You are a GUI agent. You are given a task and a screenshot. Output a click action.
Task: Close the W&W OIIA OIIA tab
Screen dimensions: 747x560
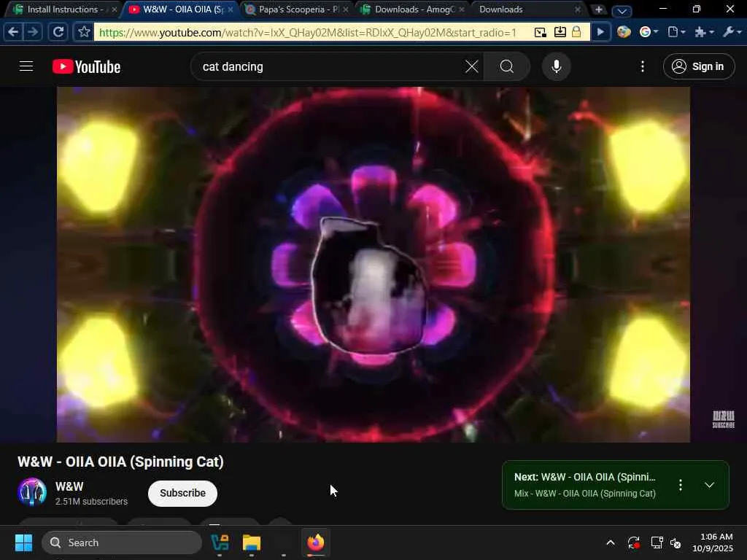[x=231, y=9]
